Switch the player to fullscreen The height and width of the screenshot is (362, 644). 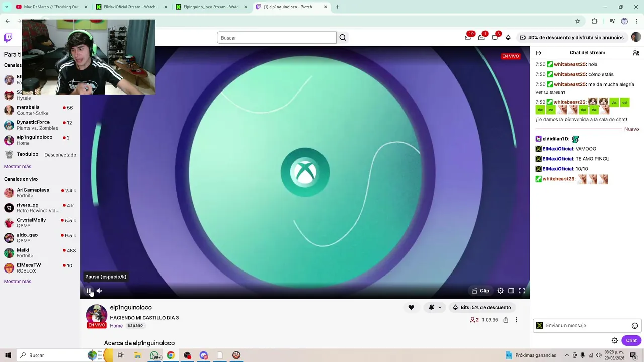[522, 291]
